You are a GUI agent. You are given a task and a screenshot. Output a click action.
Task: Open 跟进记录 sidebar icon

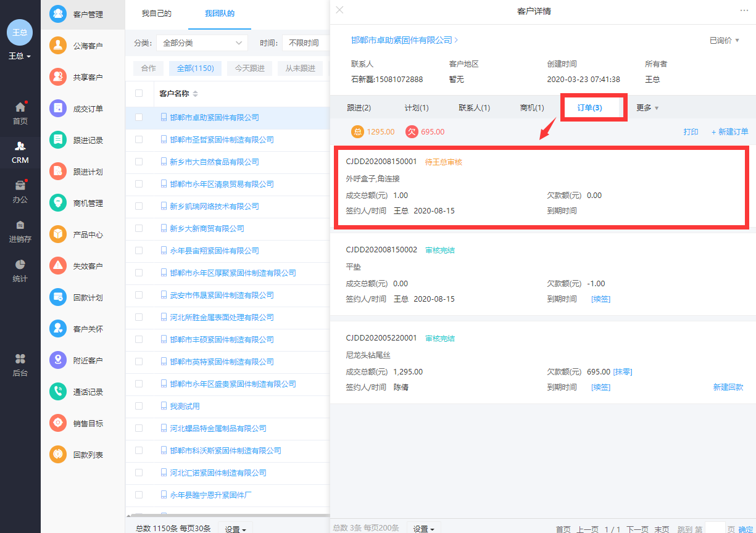pos(58,140)
